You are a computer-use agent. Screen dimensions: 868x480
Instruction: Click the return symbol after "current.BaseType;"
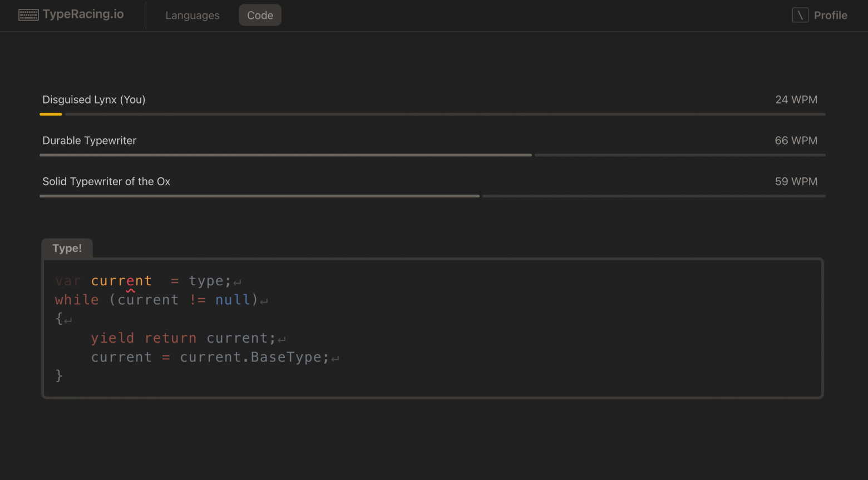click(335, 358)
